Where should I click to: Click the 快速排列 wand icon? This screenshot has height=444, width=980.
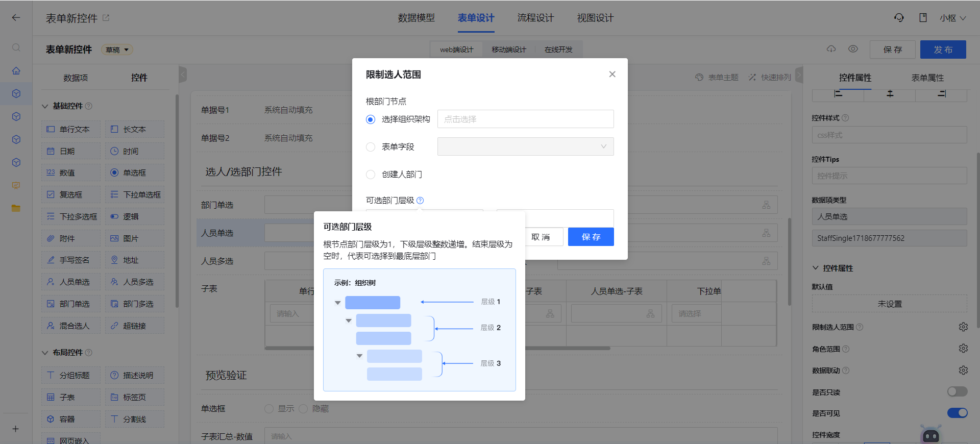(752, 78)
